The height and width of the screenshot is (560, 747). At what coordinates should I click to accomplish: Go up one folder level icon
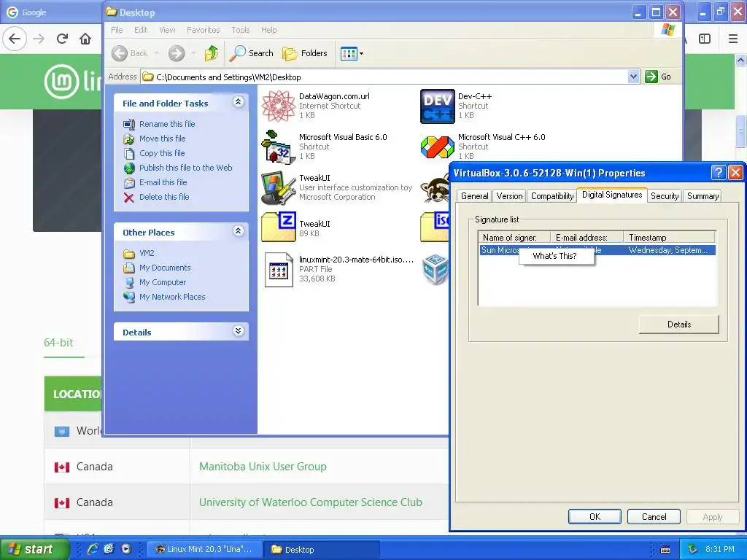(212, 53)
